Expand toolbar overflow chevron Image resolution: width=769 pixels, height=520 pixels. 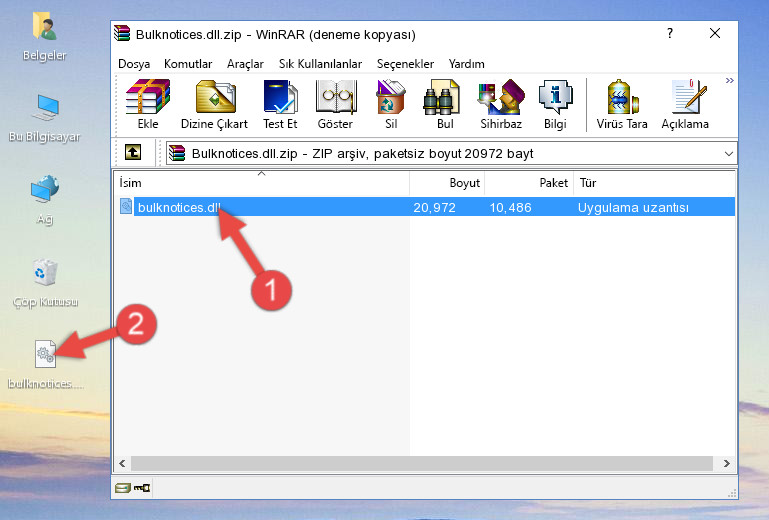click(x=730, y=80)
